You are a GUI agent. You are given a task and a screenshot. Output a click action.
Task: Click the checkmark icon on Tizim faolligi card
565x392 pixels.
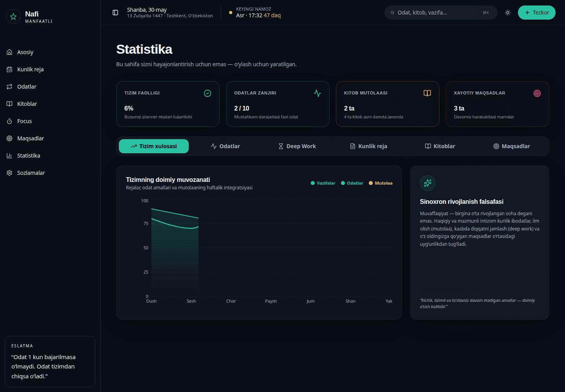click(x=208, y=93)
